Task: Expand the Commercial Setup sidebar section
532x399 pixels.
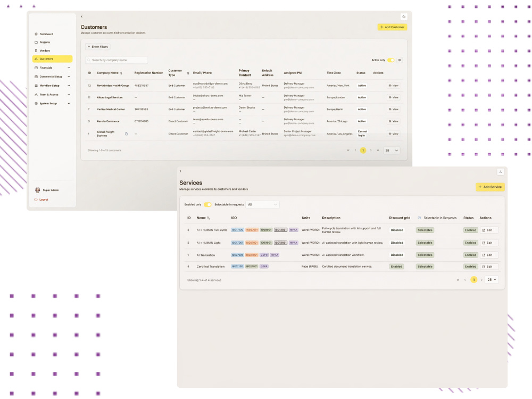Action: (52, 77)
